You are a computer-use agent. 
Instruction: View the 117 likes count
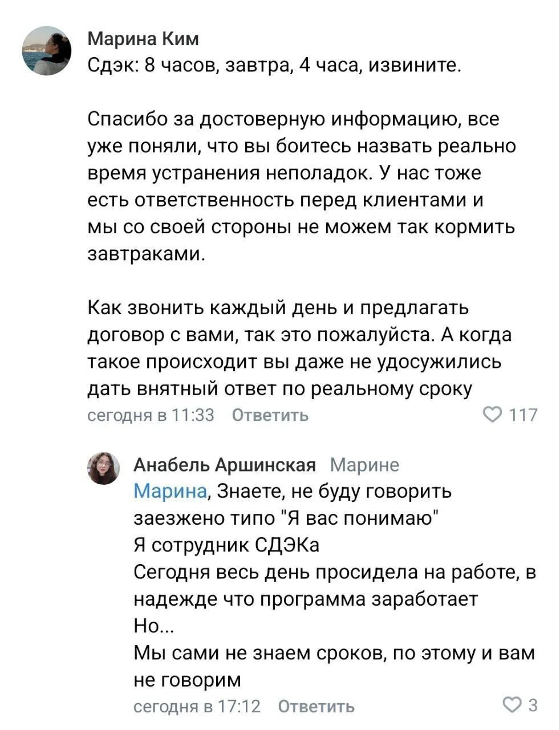[x=523, y=415]
